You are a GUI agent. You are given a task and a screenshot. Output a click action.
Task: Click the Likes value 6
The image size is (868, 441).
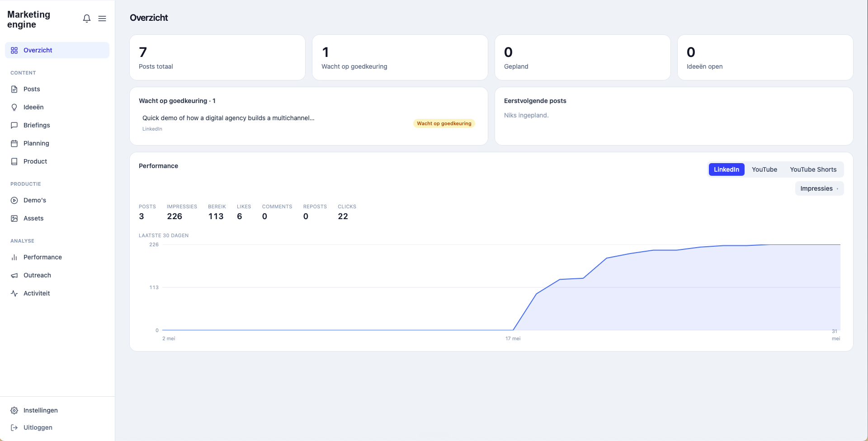240,216
